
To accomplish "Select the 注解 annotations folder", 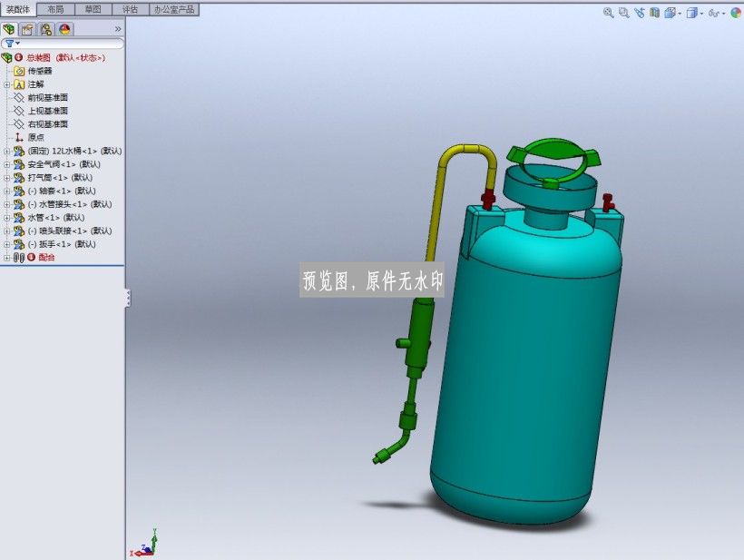I will click(35, 84).
